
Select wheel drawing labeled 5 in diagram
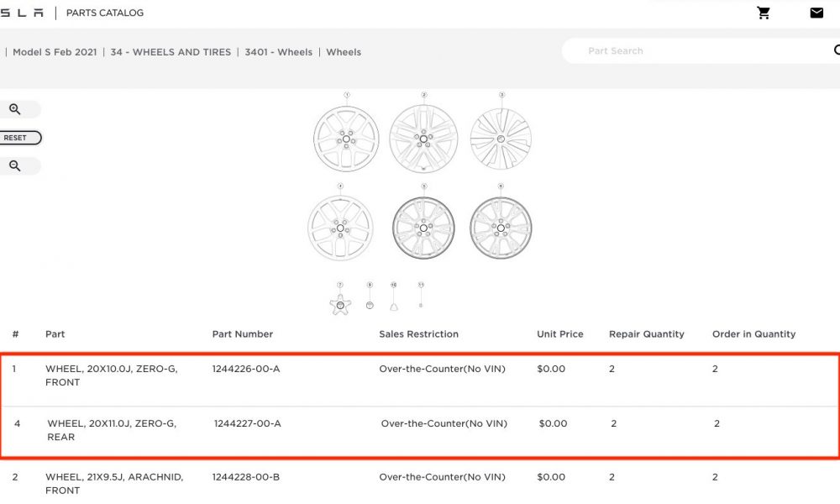pyautogui.click(x=423, y=228)
